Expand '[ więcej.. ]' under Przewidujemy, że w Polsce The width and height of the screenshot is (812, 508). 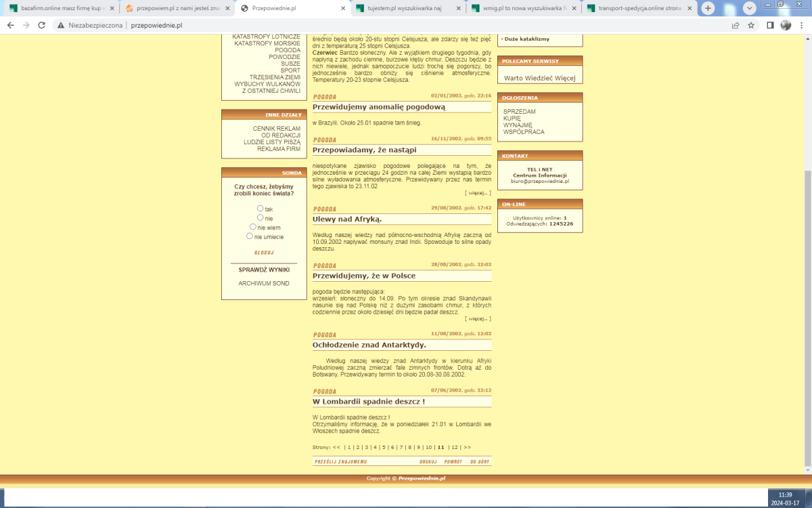pos(478,318)
